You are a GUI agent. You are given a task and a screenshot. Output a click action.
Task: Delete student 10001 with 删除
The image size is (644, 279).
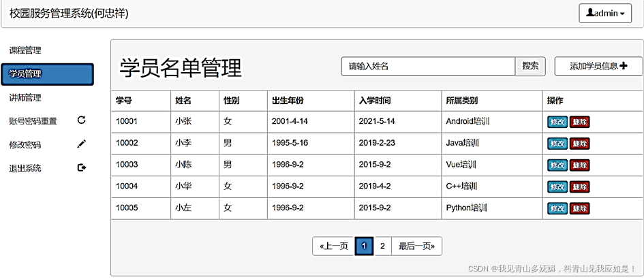(x=579, y=121)
